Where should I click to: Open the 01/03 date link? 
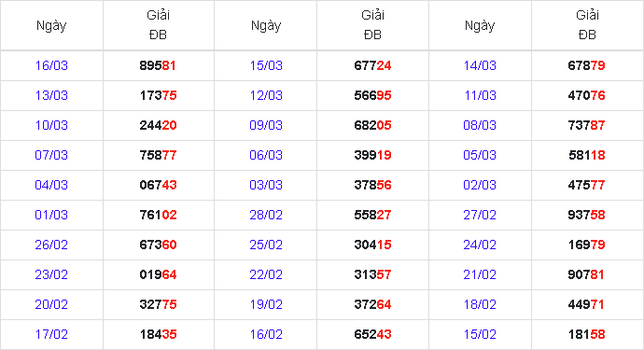coord(51,215)
